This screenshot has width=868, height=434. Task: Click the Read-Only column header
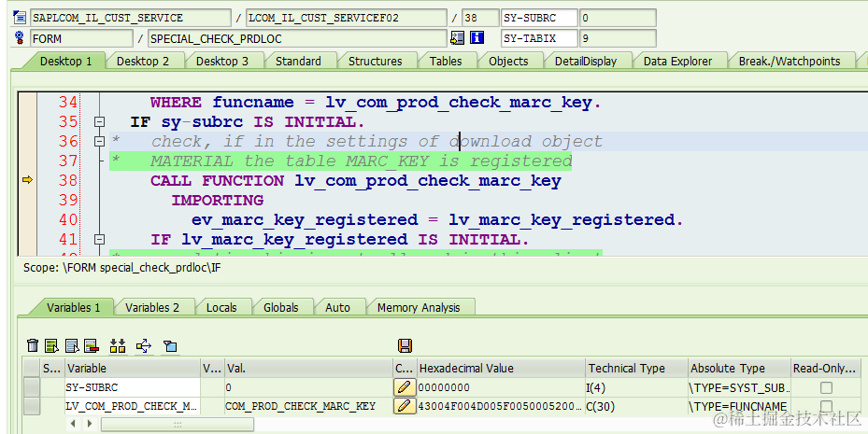[x=825, y=369]
